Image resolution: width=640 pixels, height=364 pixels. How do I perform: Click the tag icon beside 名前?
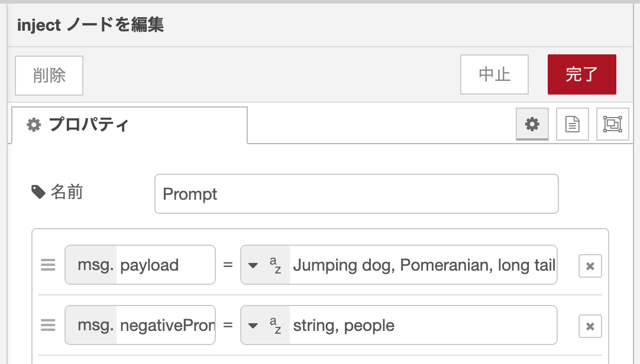38,193
